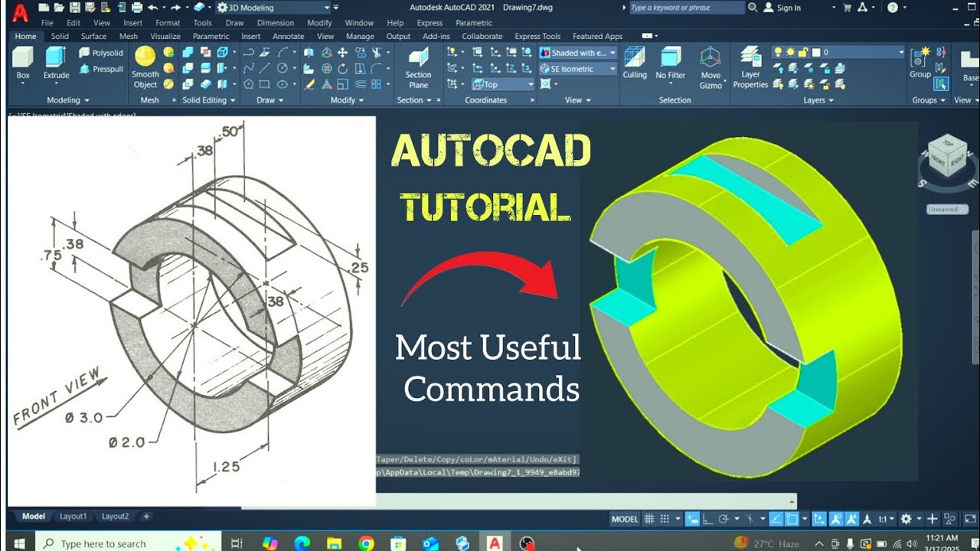Open the 3D Modeling workspace dropdown
Viewport: 980px width, 551px height.
point(274,8)
